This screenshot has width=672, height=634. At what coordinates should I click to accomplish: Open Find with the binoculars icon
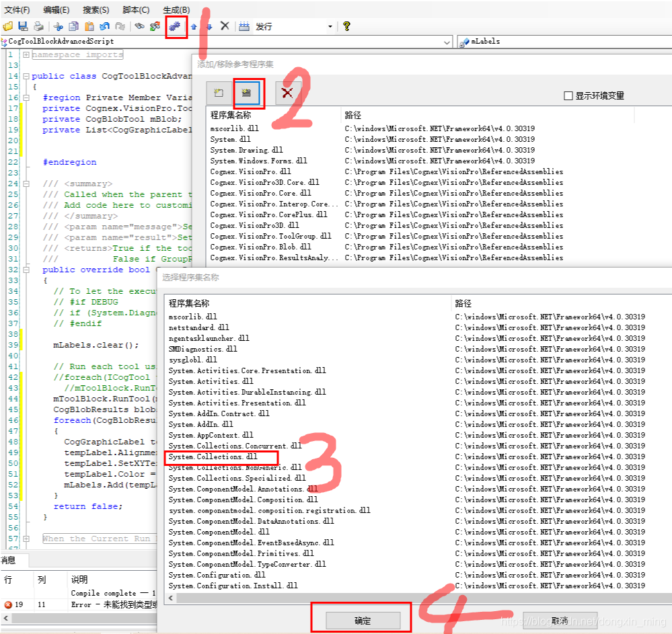139,27
